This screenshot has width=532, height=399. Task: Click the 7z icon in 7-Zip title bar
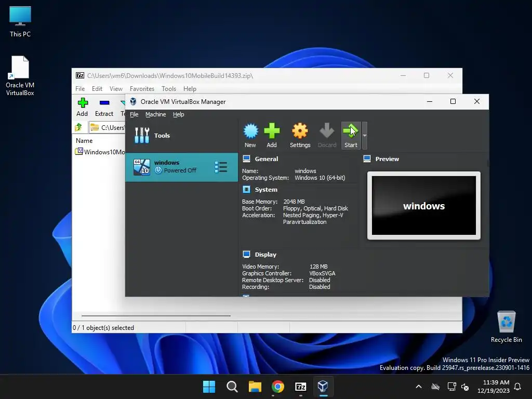80,75
